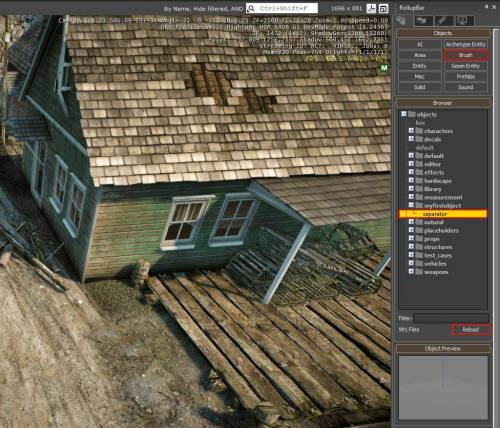Collapse the Browser rollup header
This screenshot has width=500, height=428.
[443, 103]
